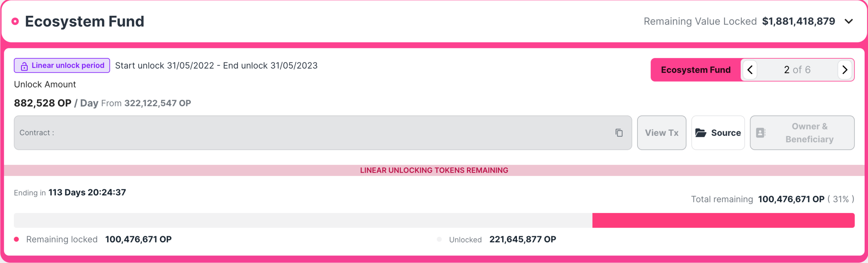Collapse Ecosystem Fund with header chevron

pyautogui.click(x=848, y=21)
